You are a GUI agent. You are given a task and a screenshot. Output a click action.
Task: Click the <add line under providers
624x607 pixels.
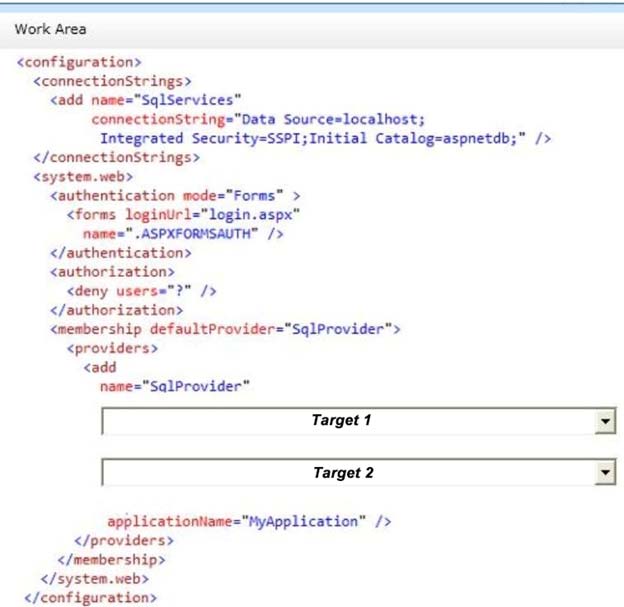[100, 367]
